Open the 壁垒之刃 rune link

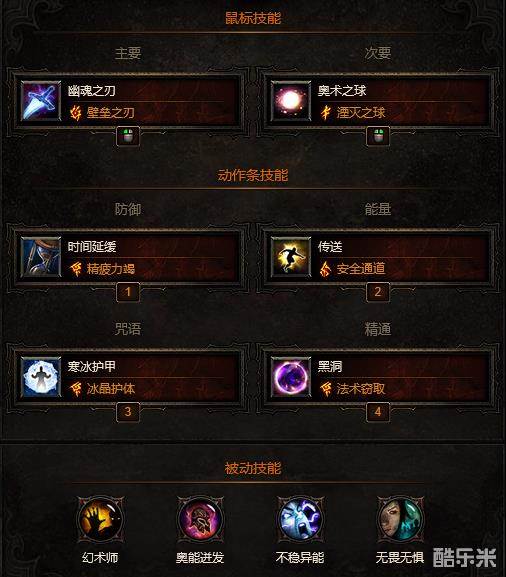click(x=110, y=113)
